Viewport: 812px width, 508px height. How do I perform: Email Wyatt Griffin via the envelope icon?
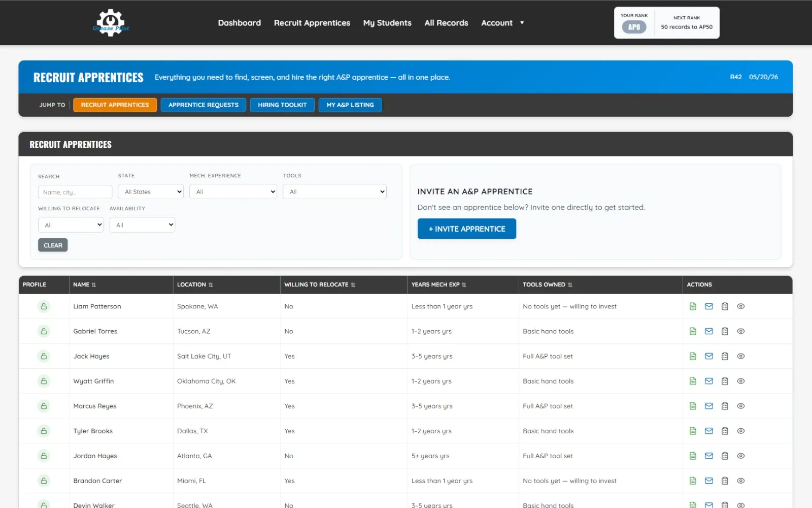coord(709,381)
